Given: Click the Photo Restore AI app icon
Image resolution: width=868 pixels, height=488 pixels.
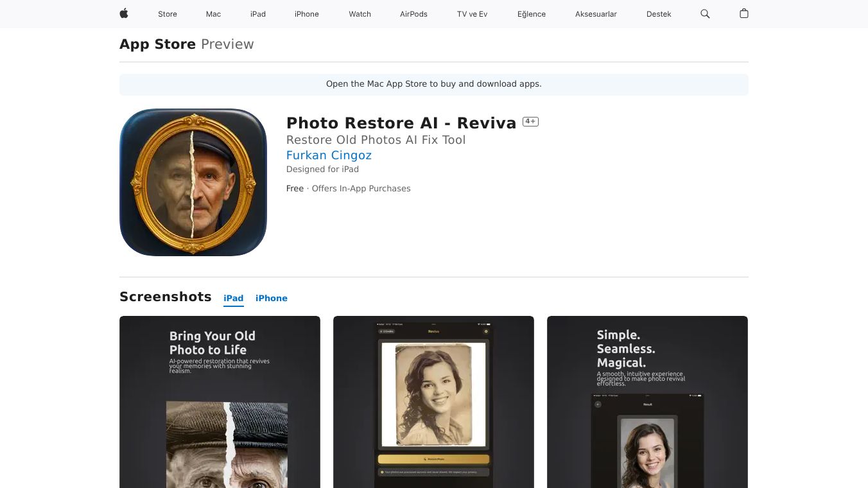Looking at the screenshot, I should [193, 182].
